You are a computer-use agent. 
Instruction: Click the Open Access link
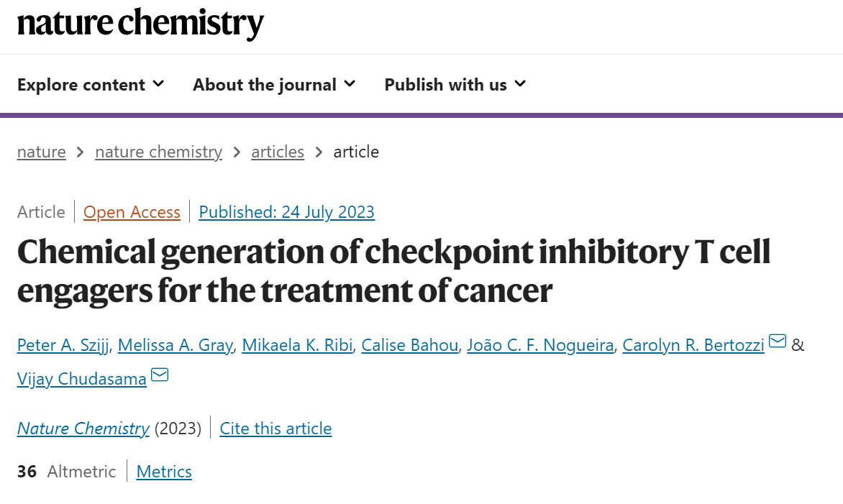(x=132, y=212)
